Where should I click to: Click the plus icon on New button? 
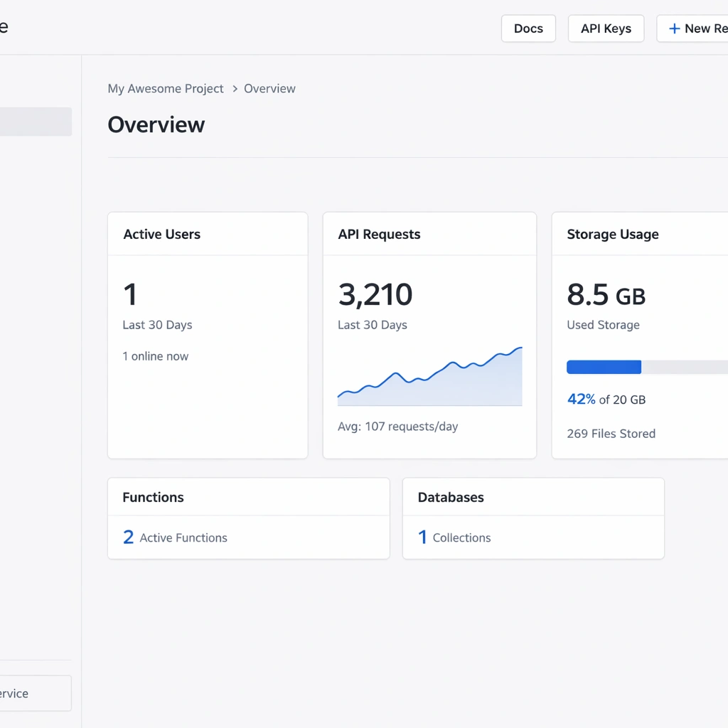tap(674, 28)
